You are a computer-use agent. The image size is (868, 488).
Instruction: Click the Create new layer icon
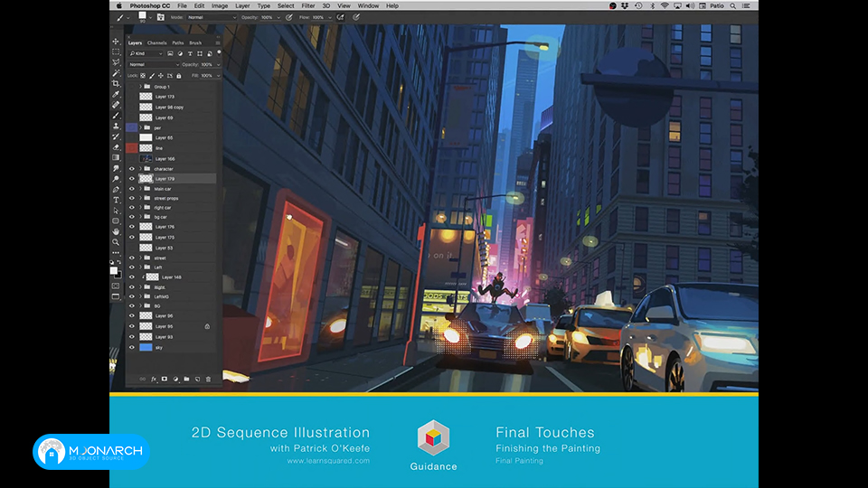[197, 379]
